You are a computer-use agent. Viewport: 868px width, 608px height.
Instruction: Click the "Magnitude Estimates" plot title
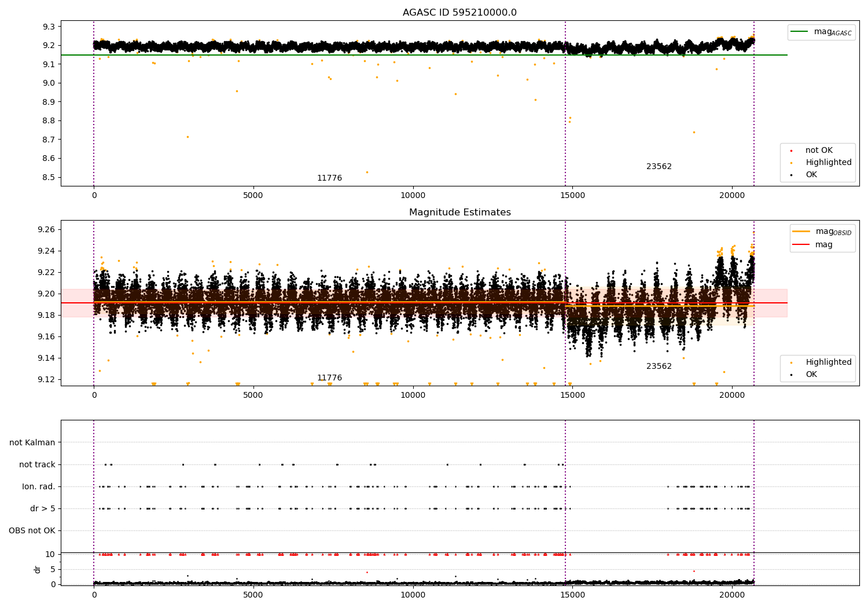tap(459, 213)
